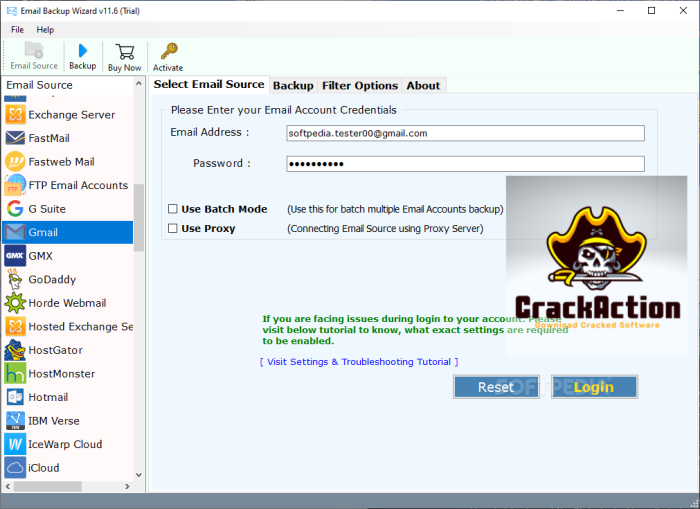Select the 'G Suite' label in list
The image size is (700, 509).
[x=47, y=209]
